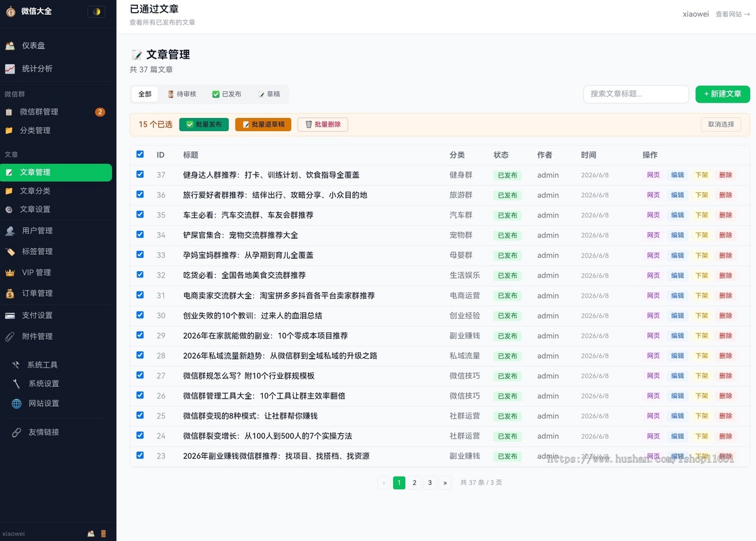Click category cell 私域流量
Screen dimensions: 756x541
(465, 356)
